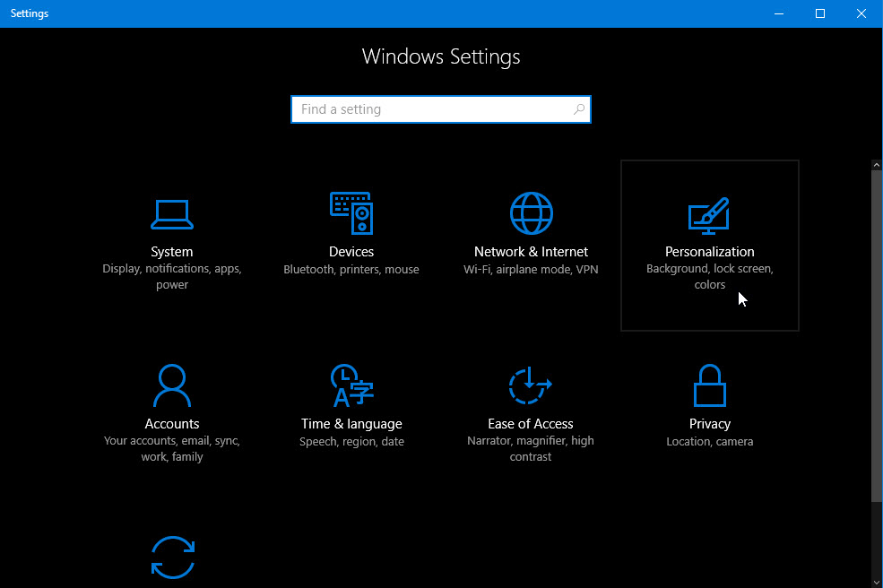Click the Settings title in the title bar
The height and width of the screenshot is (588, 883).
pyautogui.click(x=29, y=13)
